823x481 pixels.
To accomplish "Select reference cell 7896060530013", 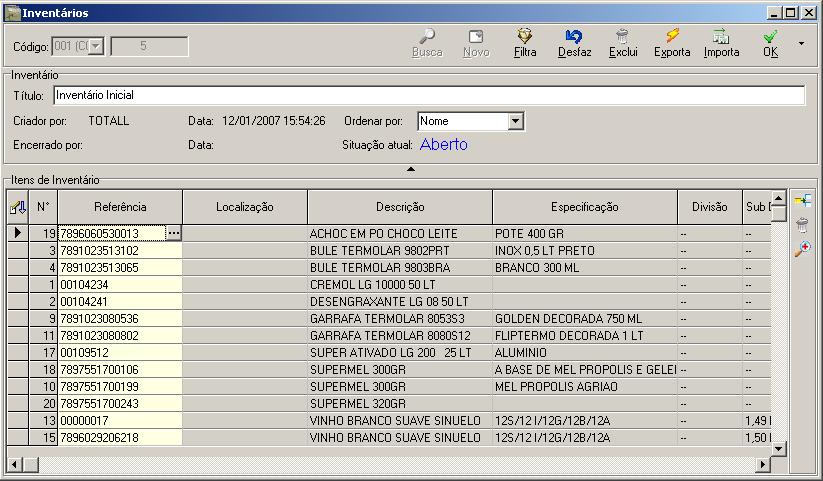I will [x=112, y=233].
